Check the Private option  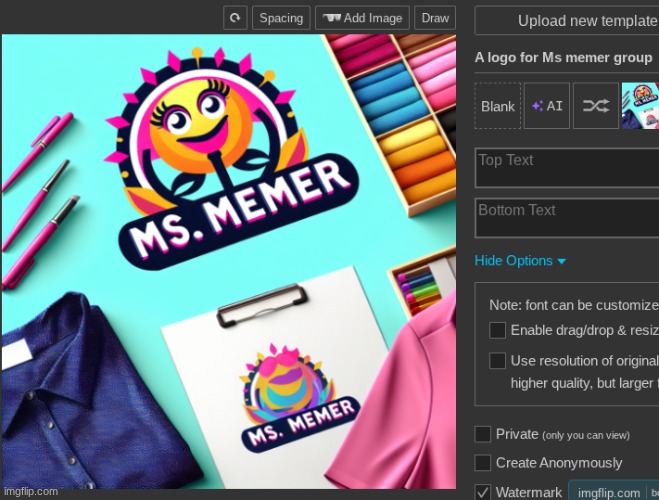483,434
